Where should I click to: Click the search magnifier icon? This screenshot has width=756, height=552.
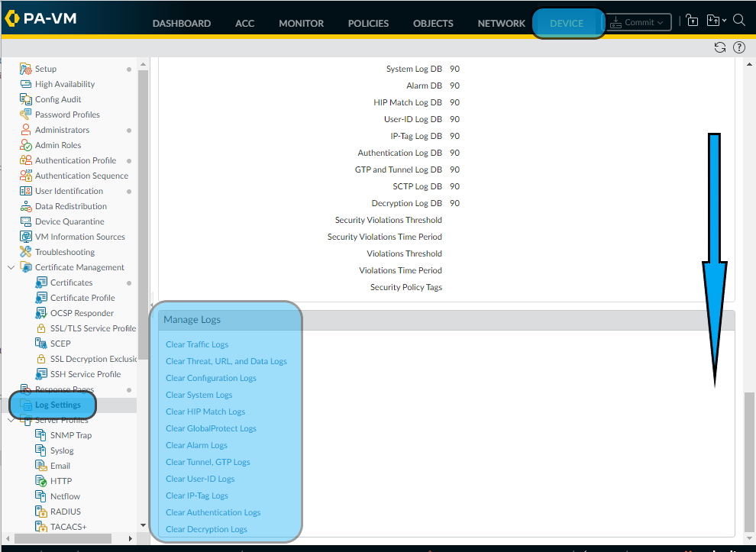pyautogui.click(x=739, y=21)
